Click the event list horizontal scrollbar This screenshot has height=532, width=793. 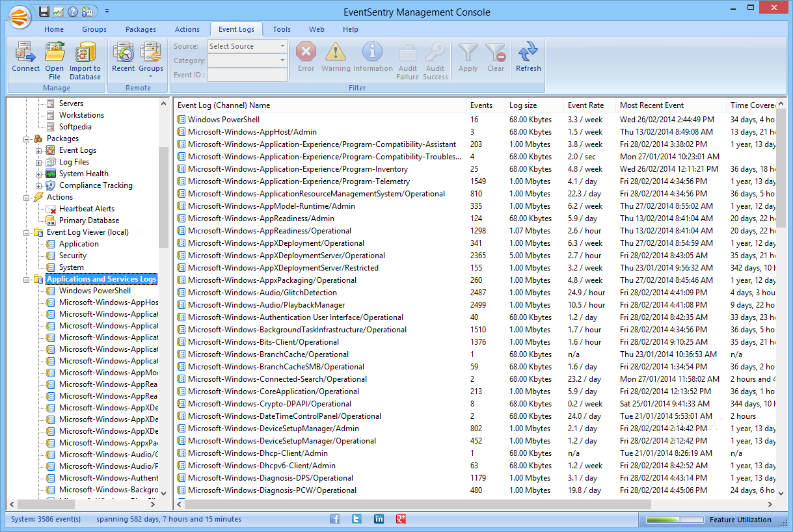[x=475, y=505]
